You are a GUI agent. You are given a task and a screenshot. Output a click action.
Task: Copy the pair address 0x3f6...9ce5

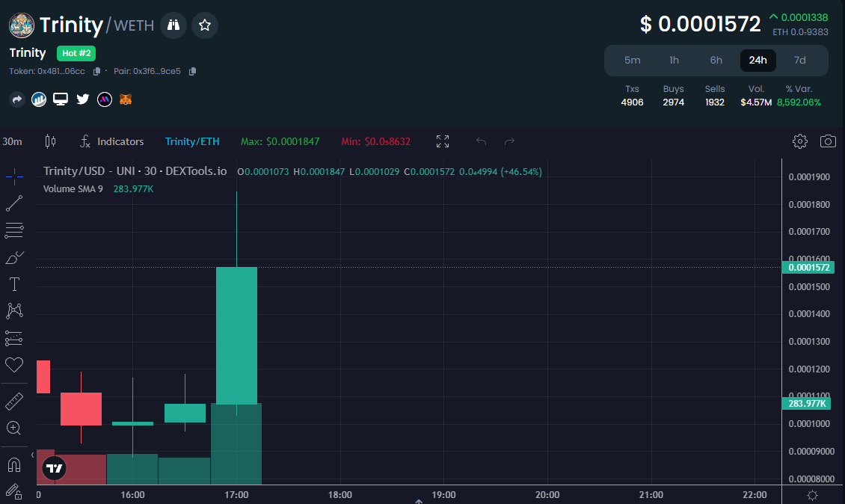192,71
